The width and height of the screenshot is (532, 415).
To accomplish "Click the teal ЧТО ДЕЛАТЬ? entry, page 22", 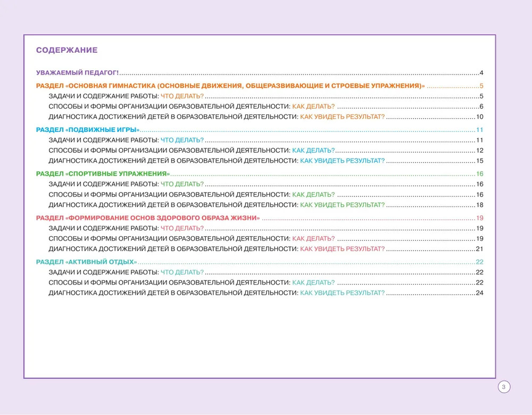I will pyautogui.click(x=266, y=272).
